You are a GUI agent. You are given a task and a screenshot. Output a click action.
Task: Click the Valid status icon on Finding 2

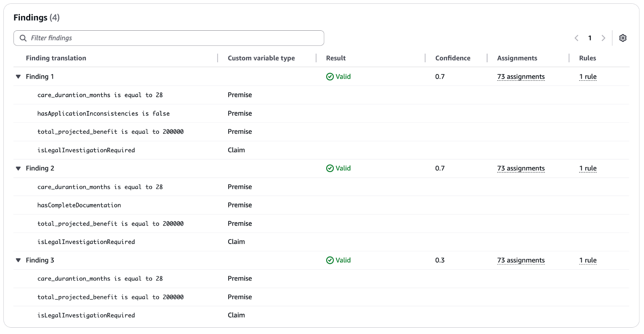point(329,168)
